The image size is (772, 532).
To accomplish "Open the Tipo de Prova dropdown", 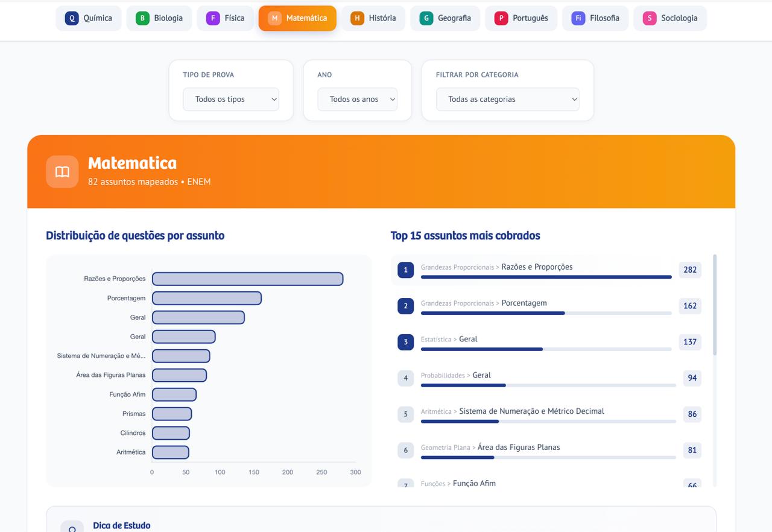I will (231, 99).
